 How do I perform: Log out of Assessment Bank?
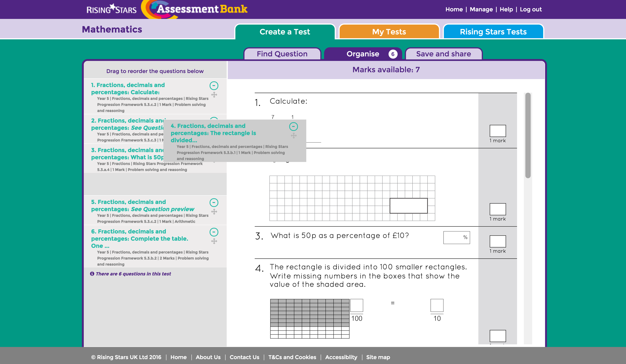pyautogui.click(x=531, y=9)
